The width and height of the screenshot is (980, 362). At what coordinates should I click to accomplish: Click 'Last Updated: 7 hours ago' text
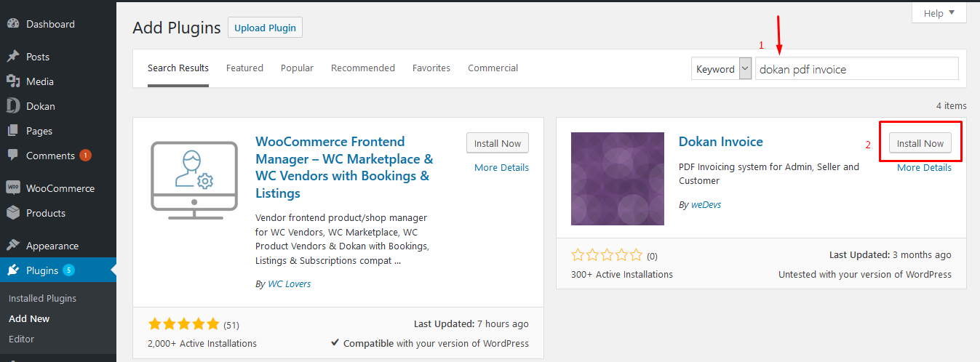coord(471,324)
